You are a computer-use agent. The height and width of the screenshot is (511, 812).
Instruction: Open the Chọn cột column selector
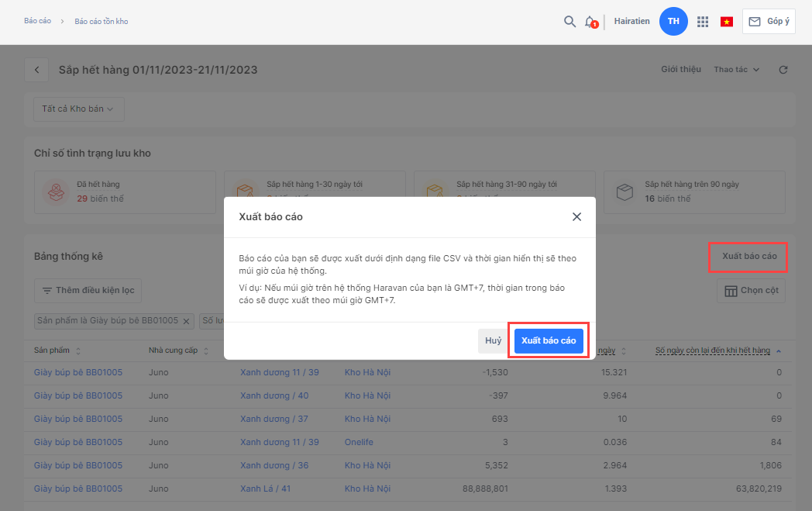coord(751,291)
